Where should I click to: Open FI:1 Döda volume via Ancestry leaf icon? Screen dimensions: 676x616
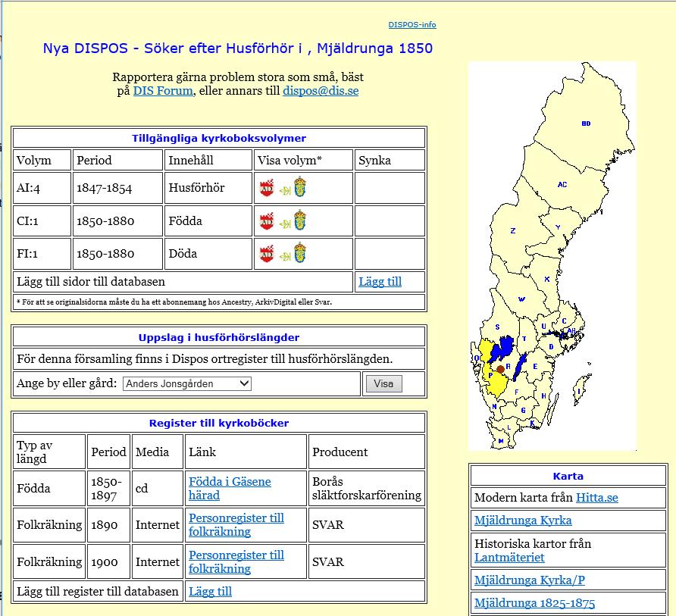[284, 255]
